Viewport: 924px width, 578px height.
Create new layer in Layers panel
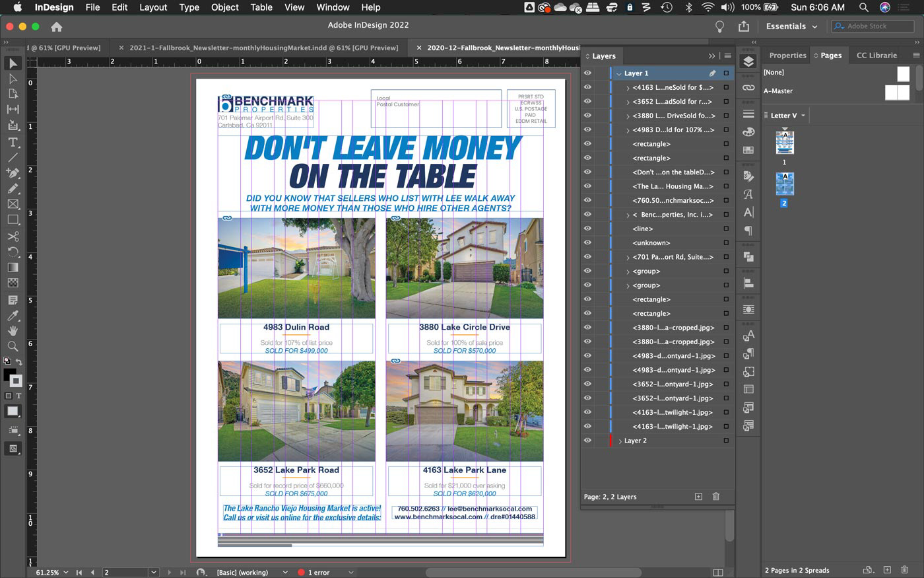point(698,496)
